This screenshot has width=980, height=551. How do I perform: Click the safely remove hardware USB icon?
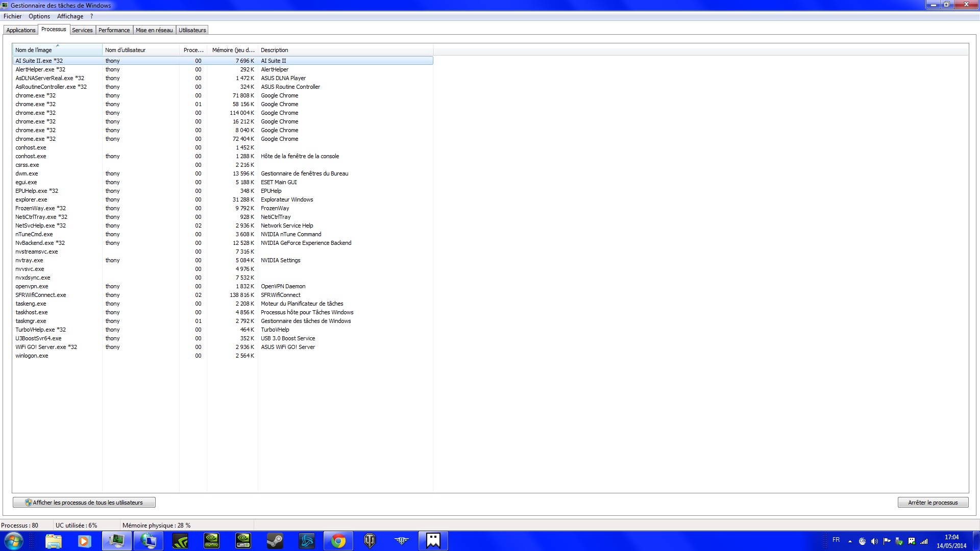click(899, 541)
